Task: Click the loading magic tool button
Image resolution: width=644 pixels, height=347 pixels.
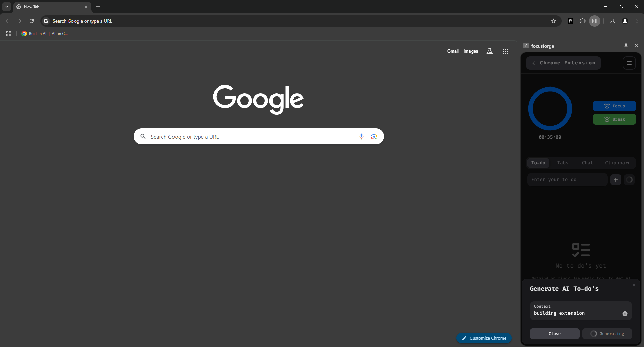Action: point(629,180)
